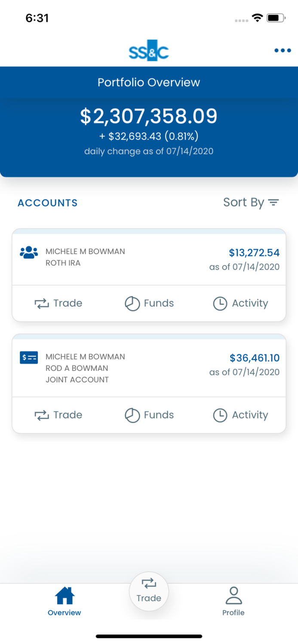Viewport: 298px width, 644px height.
Task: Open Activity for the Roth IRA account
Action: click(241, 303)
